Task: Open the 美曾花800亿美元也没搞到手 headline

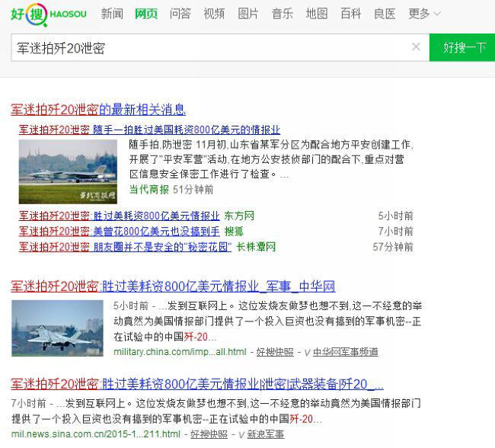Action: 120,232
